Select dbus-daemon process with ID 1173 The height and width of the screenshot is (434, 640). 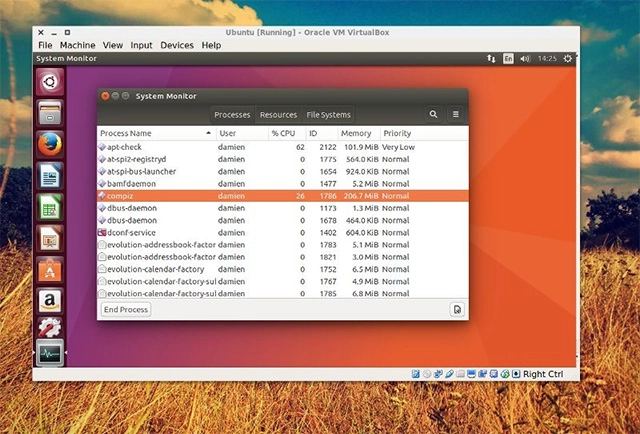[x=283, y=208]
